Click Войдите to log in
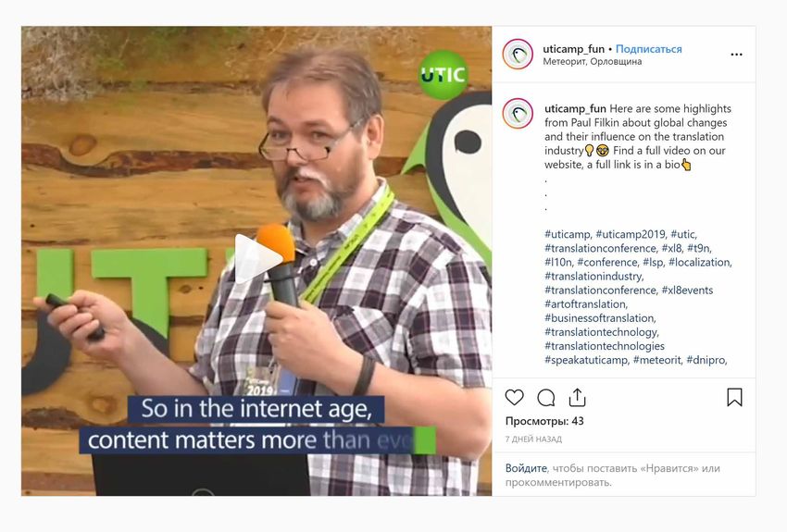Screen dimensions: 787x532 (526, 468)
